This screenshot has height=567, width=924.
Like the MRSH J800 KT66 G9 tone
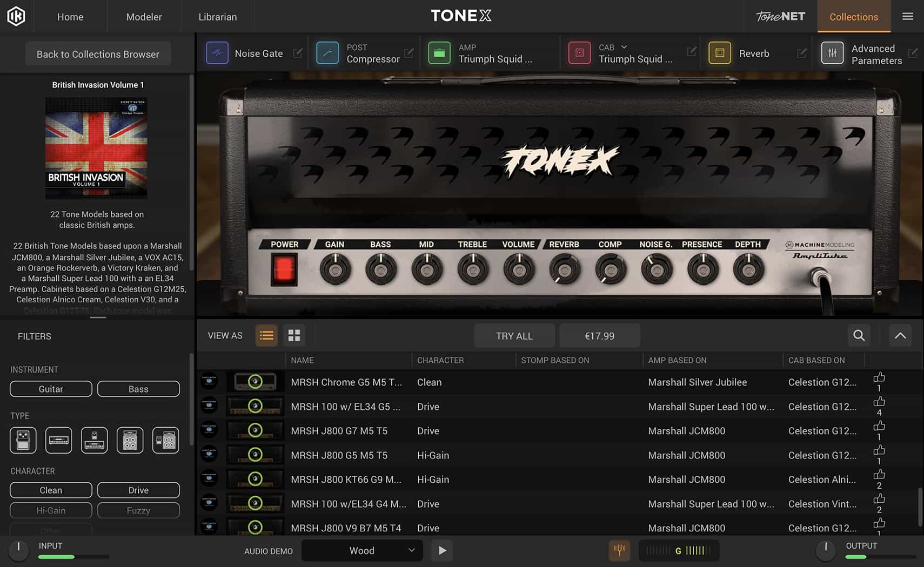click(x=879, y=474)
